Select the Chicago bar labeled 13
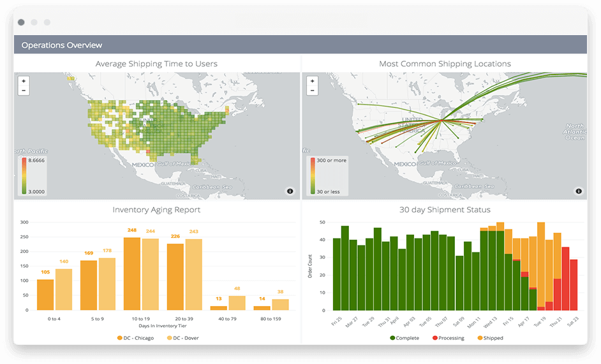 click(218, 308)
